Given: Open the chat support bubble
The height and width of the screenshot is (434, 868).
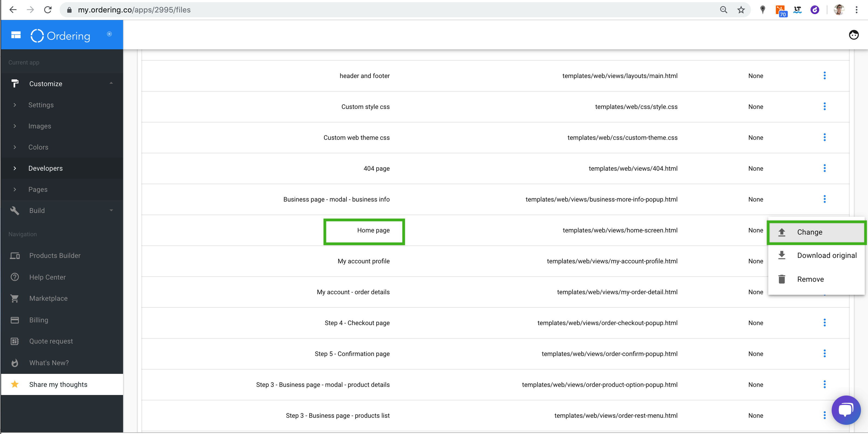Looking at the screenshot, I should click(x=846, y=410).
